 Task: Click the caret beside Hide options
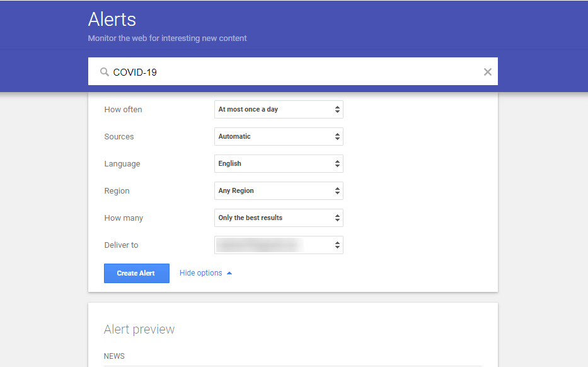[229, 273]
